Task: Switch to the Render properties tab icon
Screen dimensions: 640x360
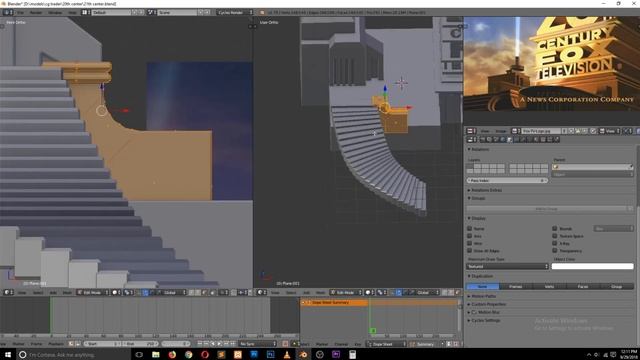Action: [x=482, y=139]
